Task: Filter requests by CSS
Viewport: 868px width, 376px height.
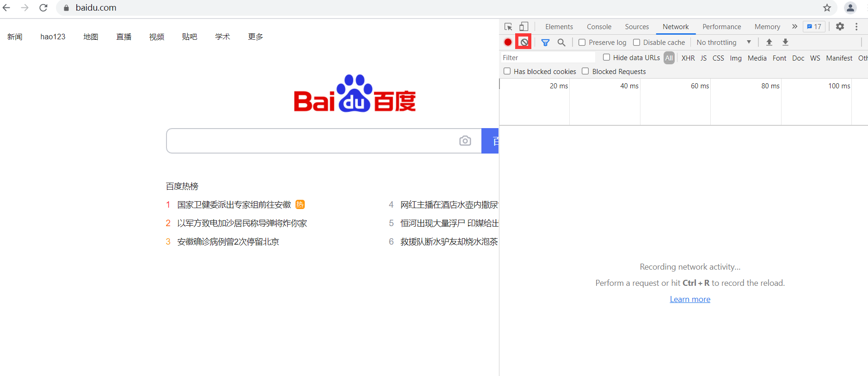Action: pyautogui.click(x=718, y=58)
